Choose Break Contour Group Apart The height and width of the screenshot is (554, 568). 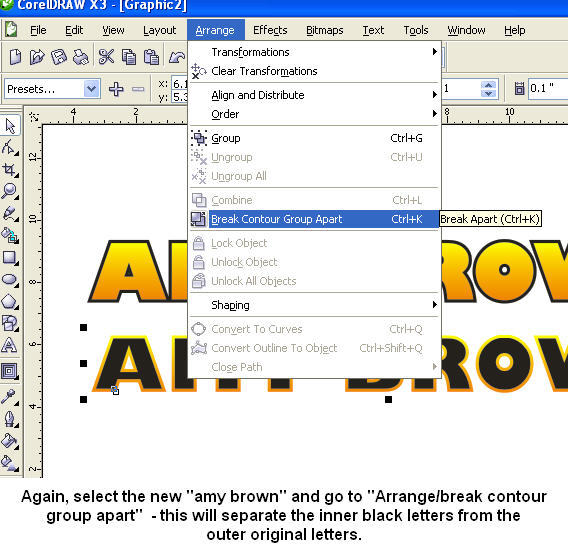[x=314, y=219]
